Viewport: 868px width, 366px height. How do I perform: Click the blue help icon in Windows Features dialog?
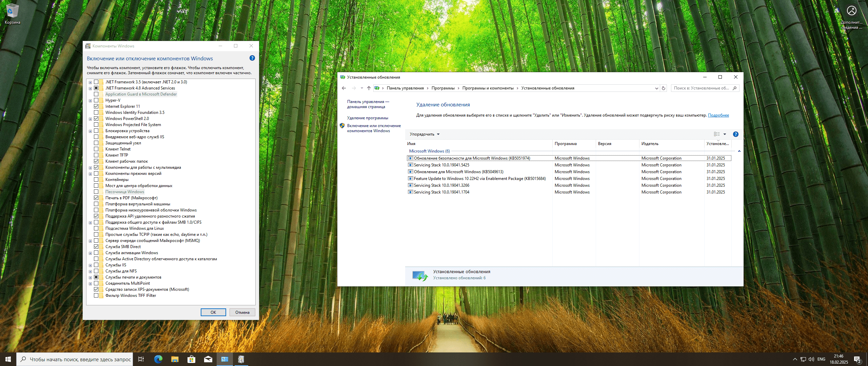pos(252,58)
